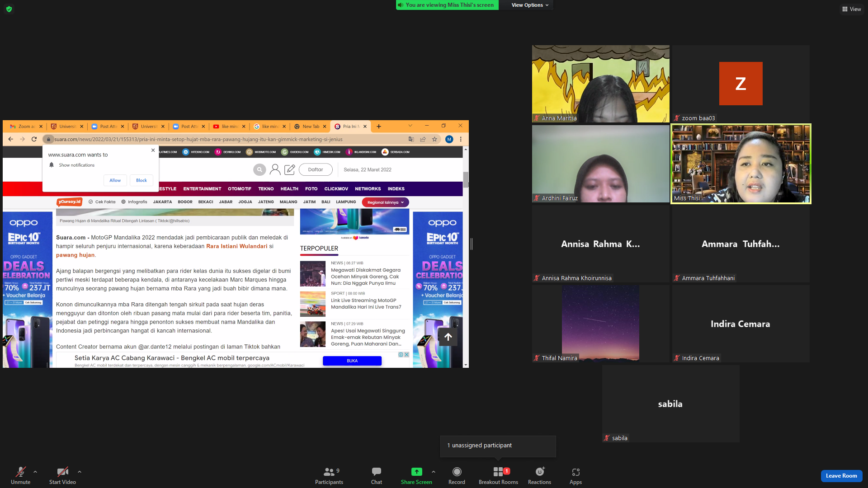Expand audio options arrow next to Unmute
The image size is (868, 488).
point(35,472)
